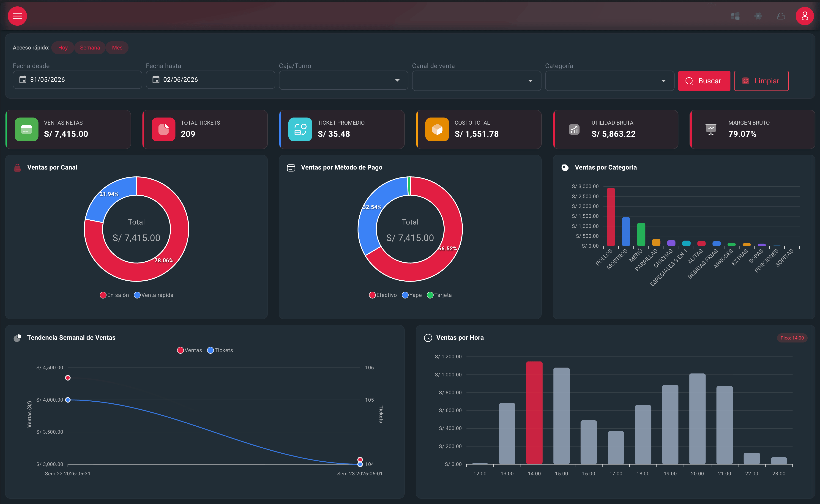The height and width of the screenshot is (504, 820).
Task: Click the Sem 22 red Ventas data point
Action: click(x=68, y=378)
